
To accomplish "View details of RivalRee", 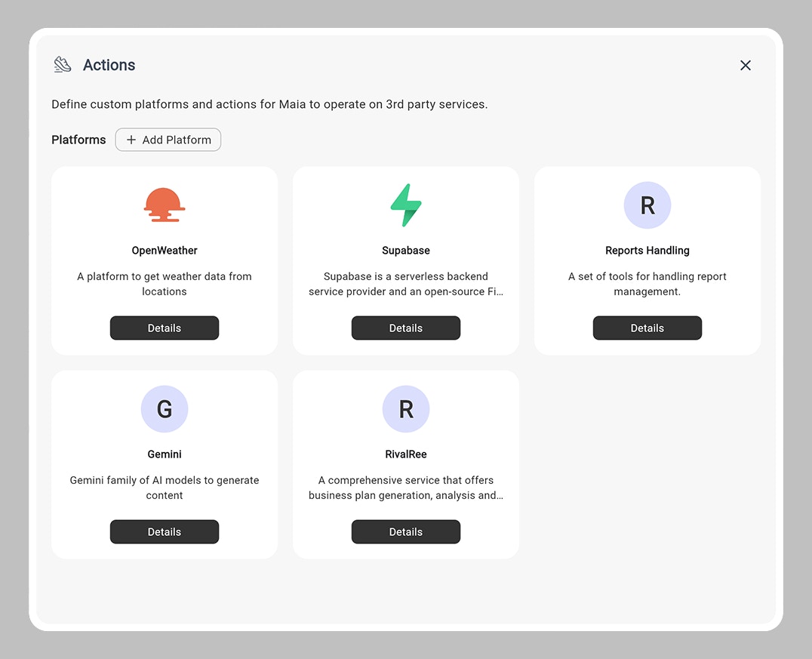I will 406,531.
